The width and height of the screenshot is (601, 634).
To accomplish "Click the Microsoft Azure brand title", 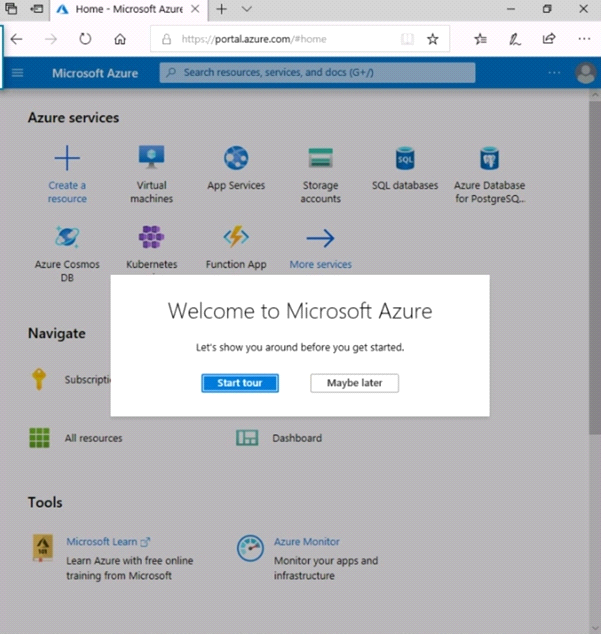I will pos(95,73).
